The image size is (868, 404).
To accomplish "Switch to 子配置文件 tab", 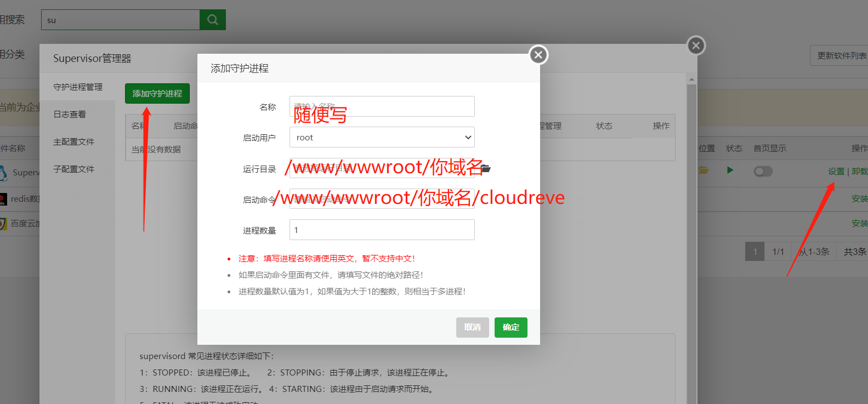I will click(x=74, y=169).
